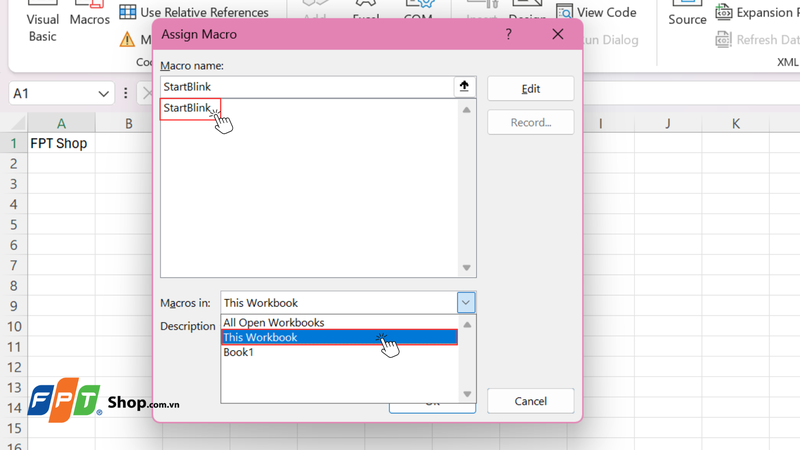800x450 pixels.
Task: Click Expansion Packs in XML group
Action: tap(757, 12)
